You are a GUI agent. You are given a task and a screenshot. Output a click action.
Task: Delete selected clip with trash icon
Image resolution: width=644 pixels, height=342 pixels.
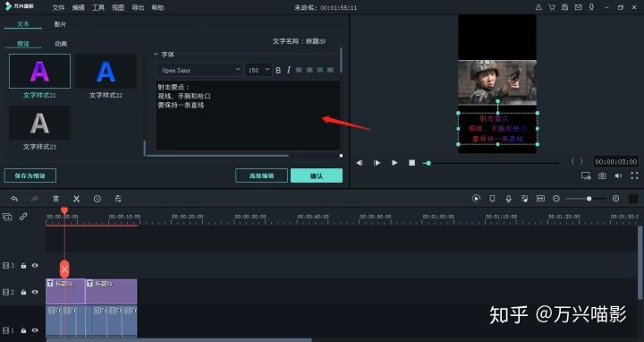55,199
